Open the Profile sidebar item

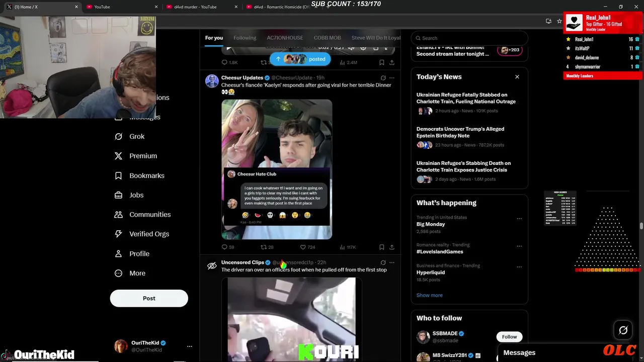point(132,253)
